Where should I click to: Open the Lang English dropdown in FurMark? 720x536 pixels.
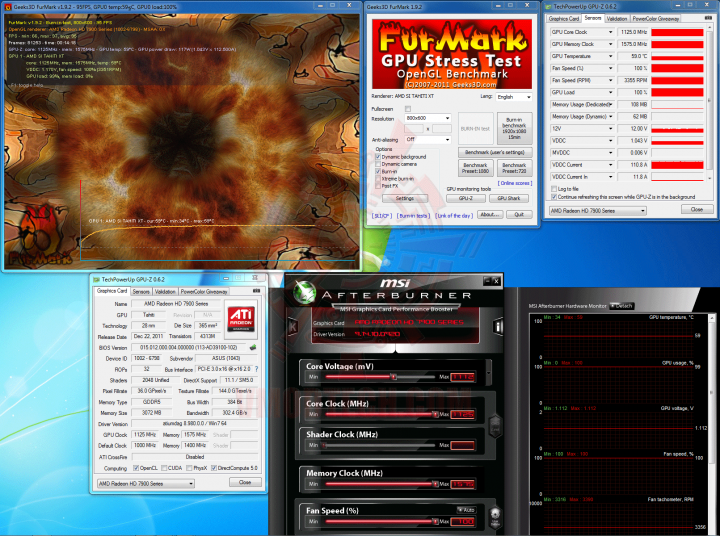point(513,97)
